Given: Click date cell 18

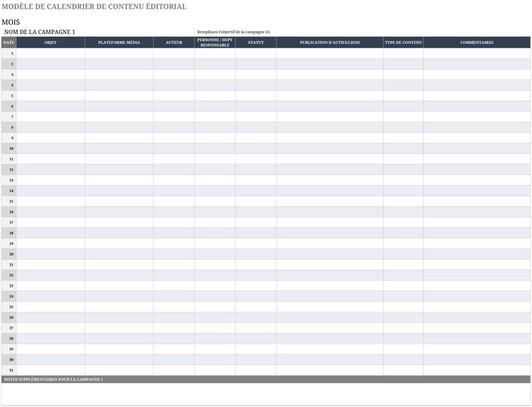Looking at the screenshot, I should point(9,233).
